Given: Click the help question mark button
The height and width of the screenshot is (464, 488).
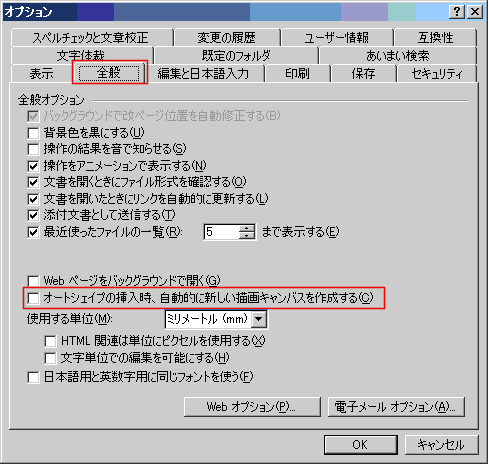Looking at the screenshot, I should point(457,12).
